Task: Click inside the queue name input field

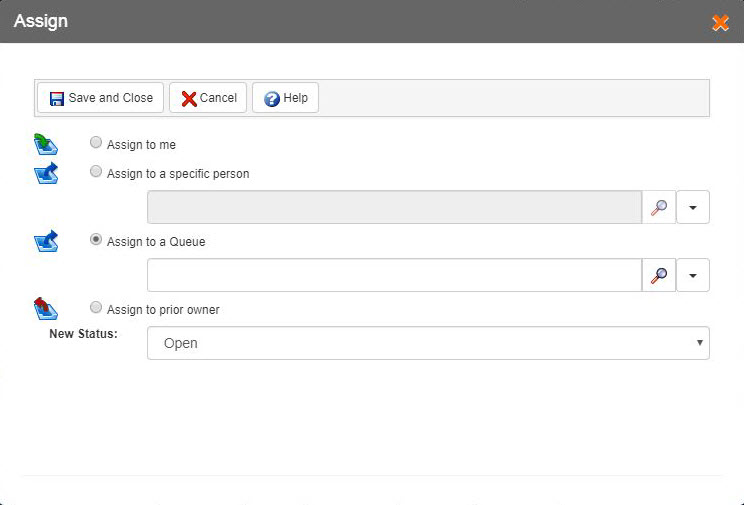Action: point(394,275)
